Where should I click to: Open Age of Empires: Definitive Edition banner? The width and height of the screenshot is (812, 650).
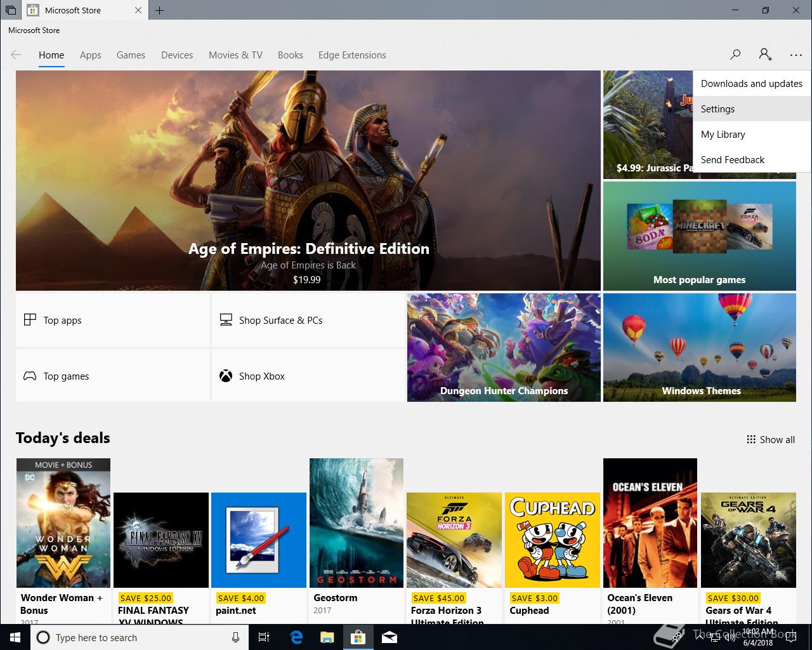(308, 180)
